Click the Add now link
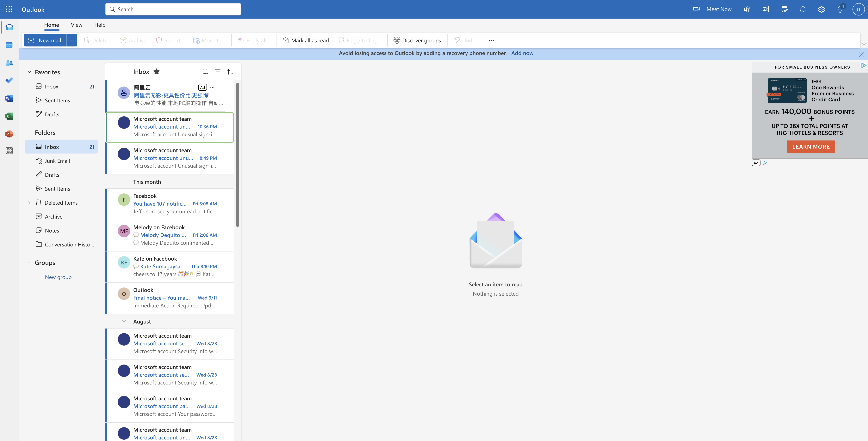Viewport: 868px width, 441px height. click(523, 53)
